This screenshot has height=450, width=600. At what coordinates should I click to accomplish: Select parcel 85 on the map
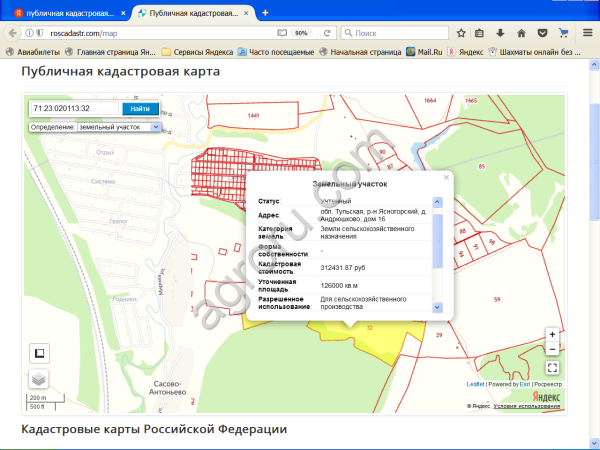tap(481, 166)
